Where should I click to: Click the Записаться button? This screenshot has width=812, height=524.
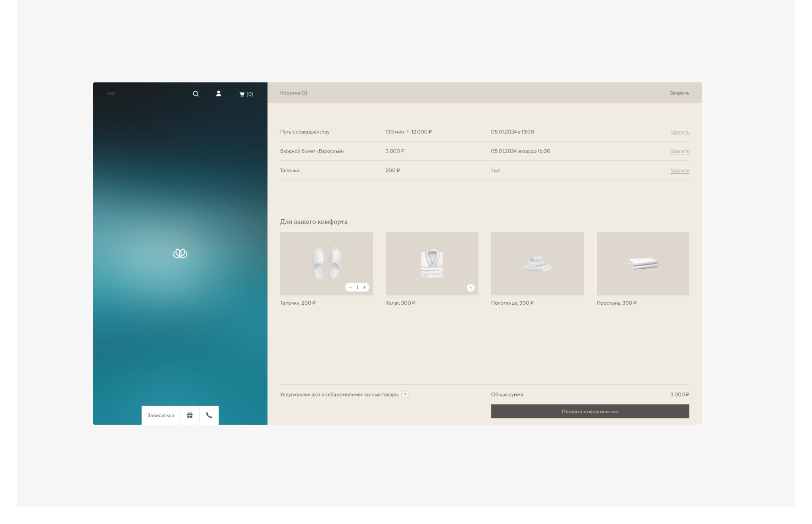[x=161, y=415]
